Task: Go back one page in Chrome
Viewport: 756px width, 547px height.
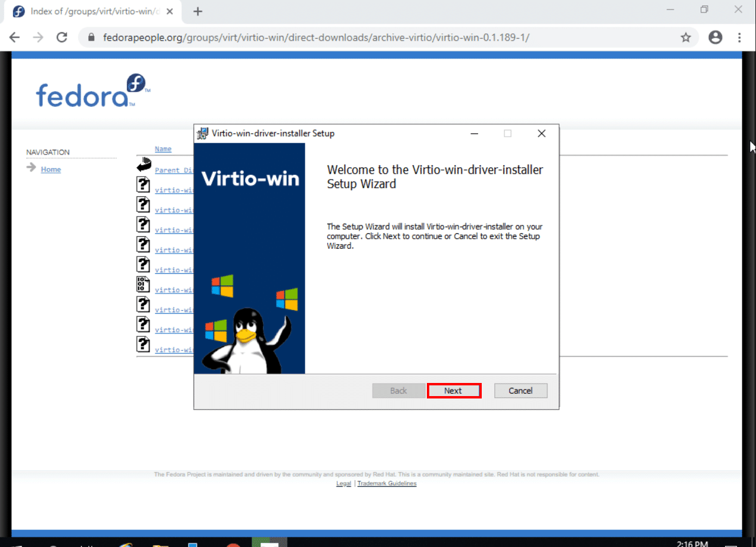Action: (x=14, y=38)
